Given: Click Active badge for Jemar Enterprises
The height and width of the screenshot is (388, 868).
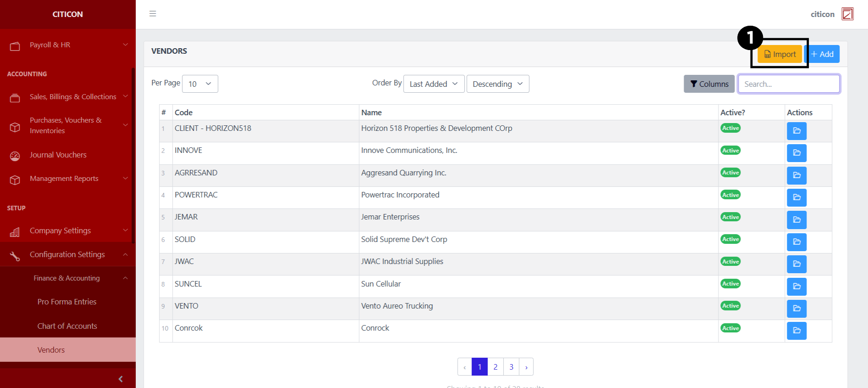Looking at the screenshot, I should pos(730,217).
